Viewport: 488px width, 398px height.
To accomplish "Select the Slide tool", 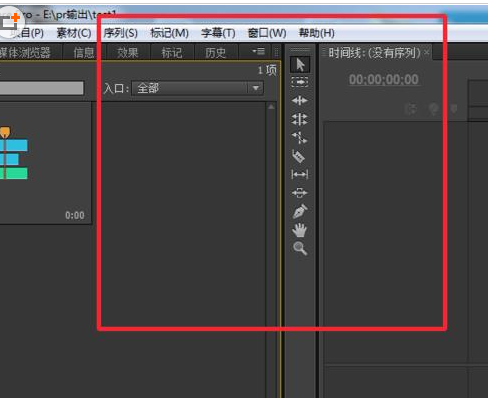I will click(x=300, y=193).
